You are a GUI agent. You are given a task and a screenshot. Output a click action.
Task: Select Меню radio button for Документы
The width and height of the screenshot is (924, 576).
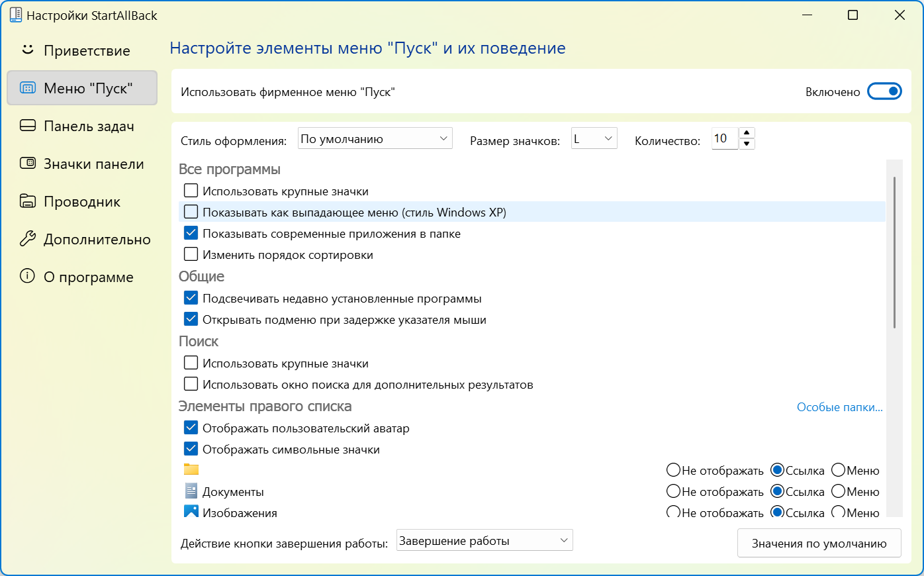pyautogui.click(x=838, y=491)
